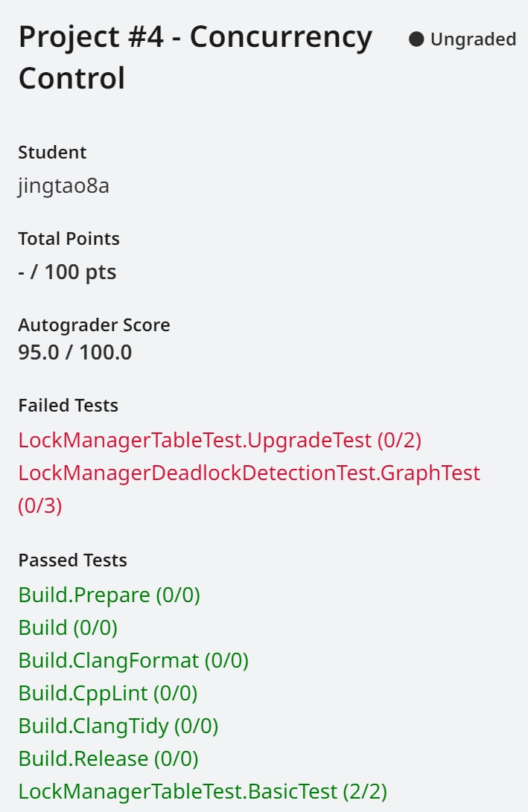
Task: Click the Total Points heading
Action: coord(69,239)
